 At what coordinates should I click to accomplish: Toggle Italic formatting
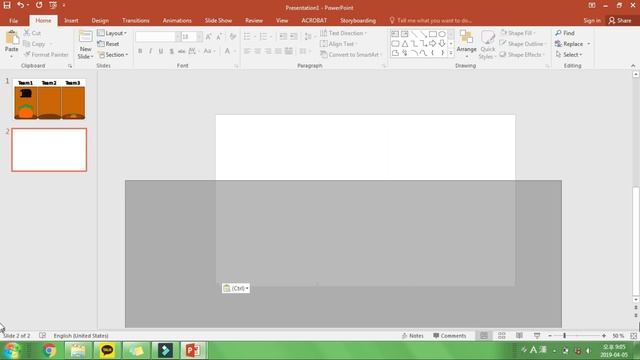150,51
